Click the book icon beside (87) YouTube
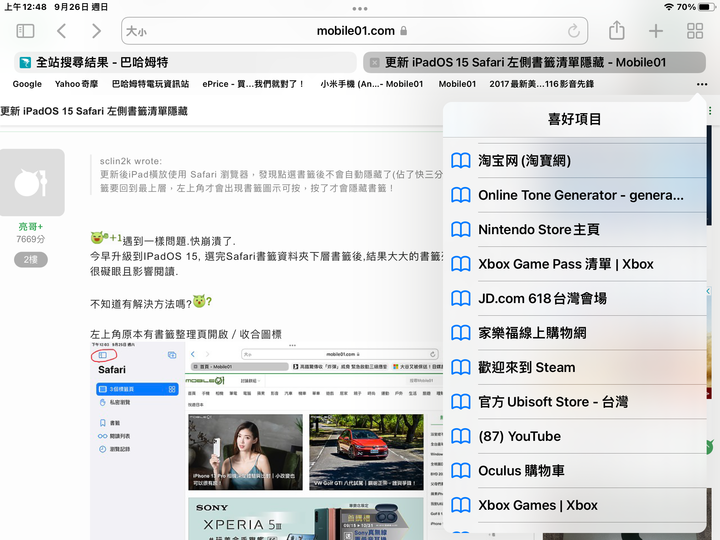Viewport: 720px width, 540px height. (x=461, y=436)
